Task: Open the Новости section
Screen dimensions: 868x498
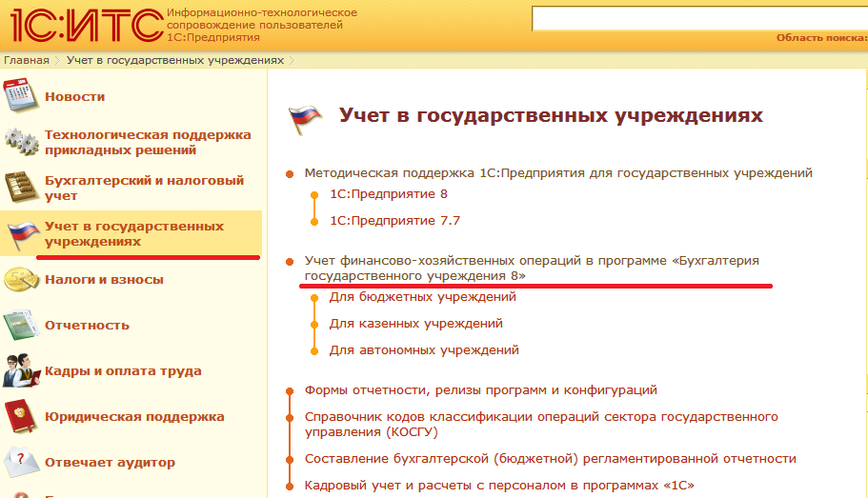Action: pos(74,97)
